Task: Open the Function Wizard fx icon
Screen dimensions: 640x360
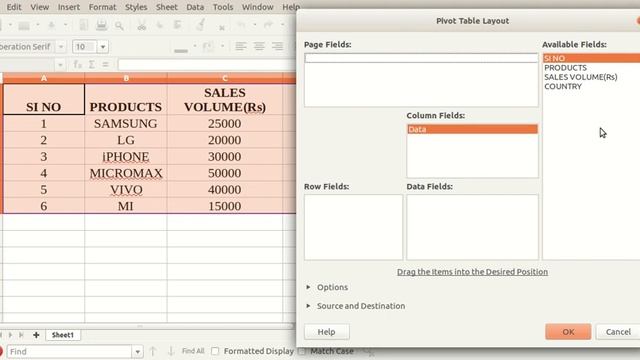Action: 77,64
